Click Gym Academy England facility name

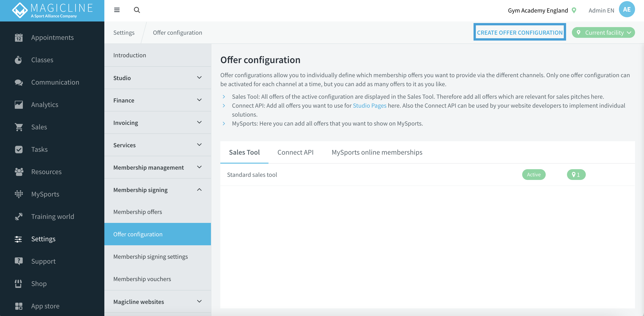click(538, 10)
